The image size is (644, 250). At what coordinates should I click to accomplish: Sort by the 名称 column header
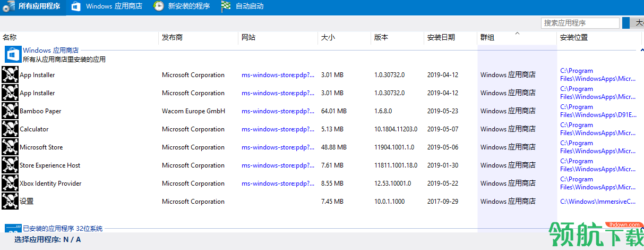10,38
